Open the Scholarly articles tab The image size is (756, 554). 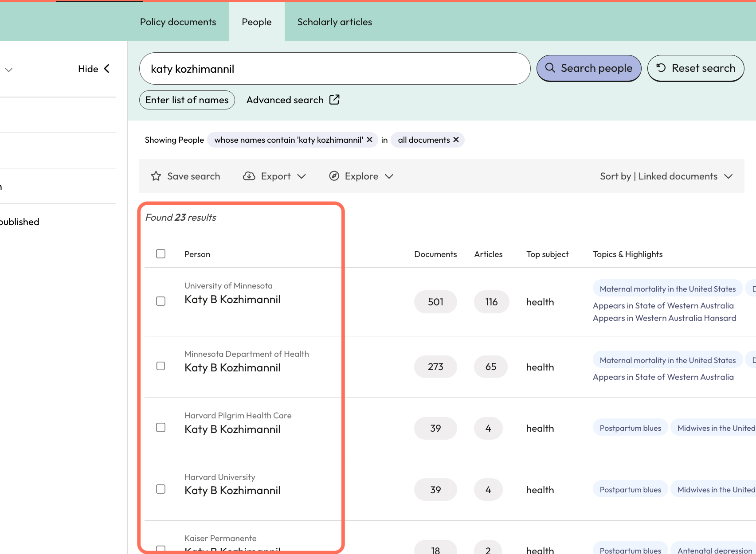pyautogui.click(x=334, y=22)
